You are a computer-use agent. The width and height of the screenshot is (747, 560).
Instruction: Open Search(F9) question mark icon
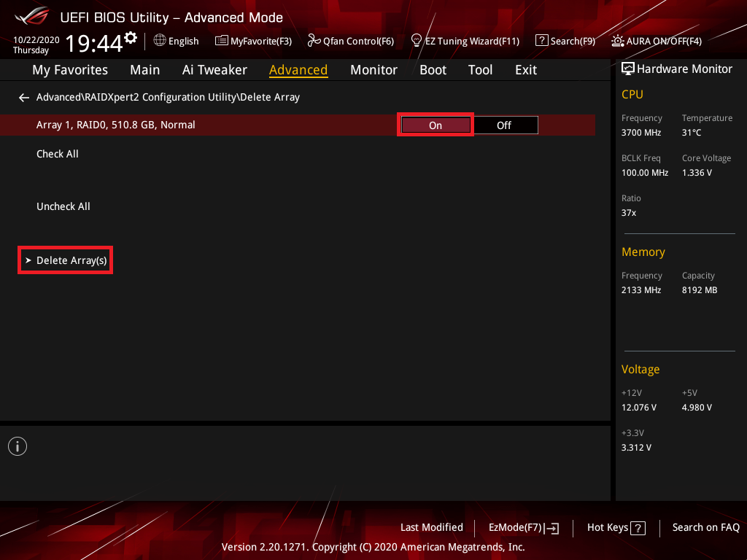[x=541, y=41]
